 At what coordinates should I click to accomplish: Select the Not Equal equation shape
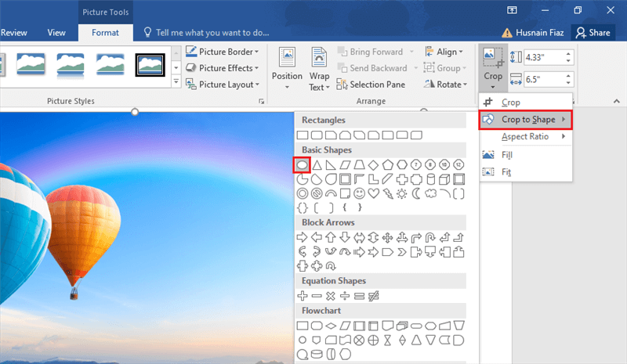[x=373, y=296]
